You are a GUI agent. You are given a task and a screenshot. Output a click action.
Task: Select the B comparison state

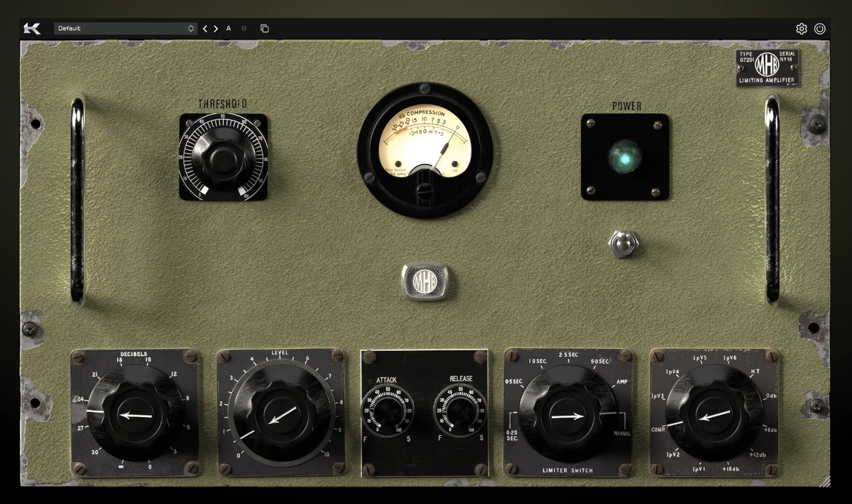[x=244, y=29]
